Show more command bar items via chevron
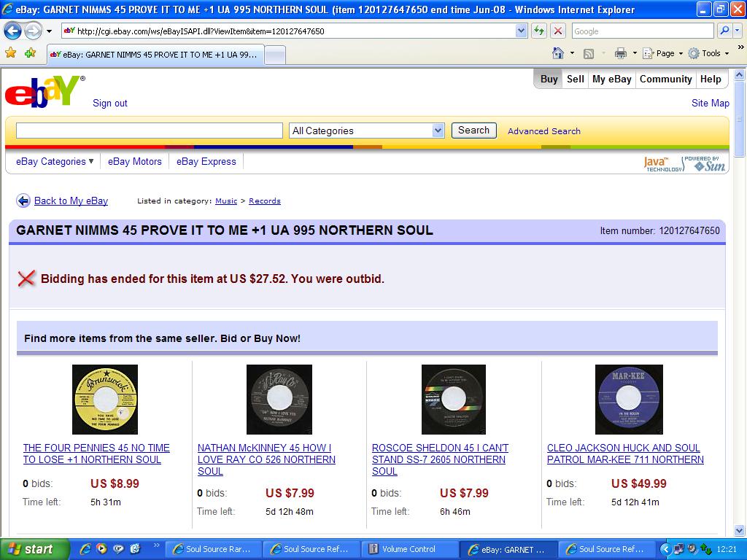 (740, 47)
